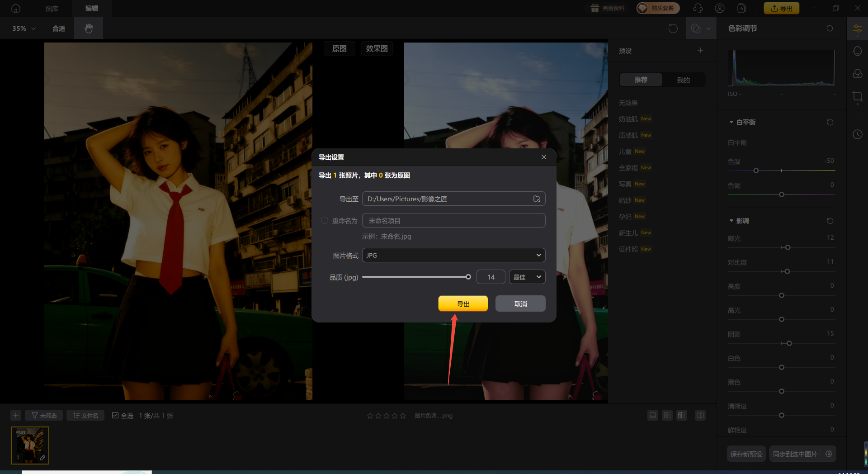Reset the white balance section

coord(830,123)
